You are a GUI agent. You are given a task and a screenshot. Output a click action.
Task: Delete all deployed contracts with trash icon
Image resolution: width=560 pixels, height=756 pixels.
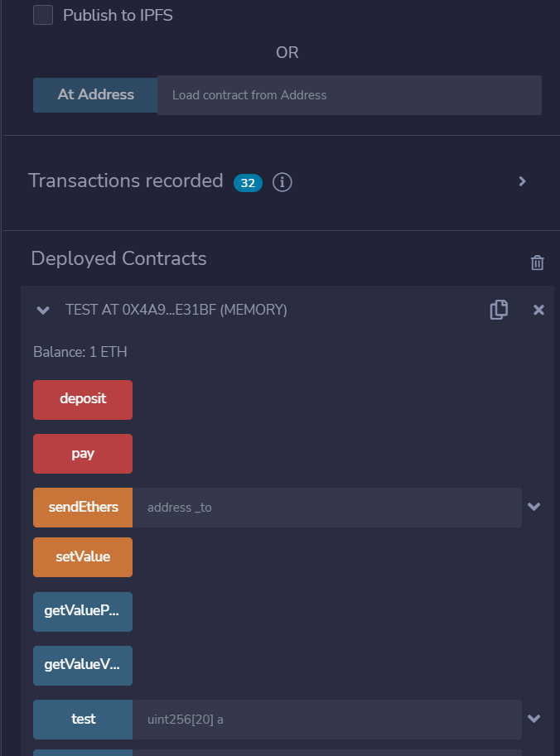coord(538,262)
